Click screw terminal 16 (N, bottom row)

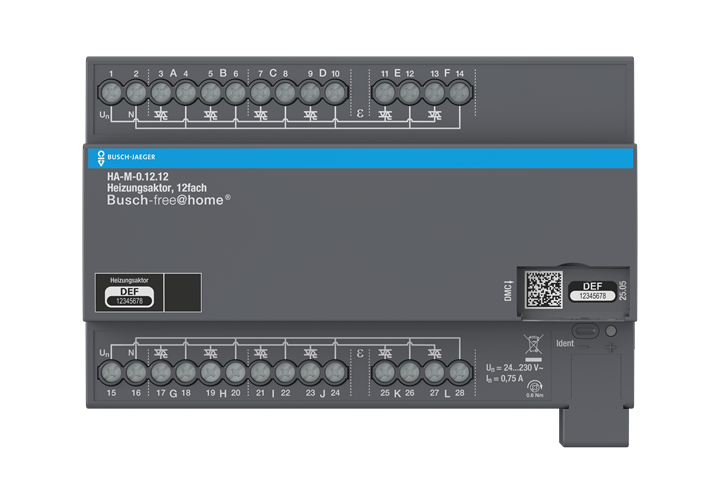coord(136,372)
